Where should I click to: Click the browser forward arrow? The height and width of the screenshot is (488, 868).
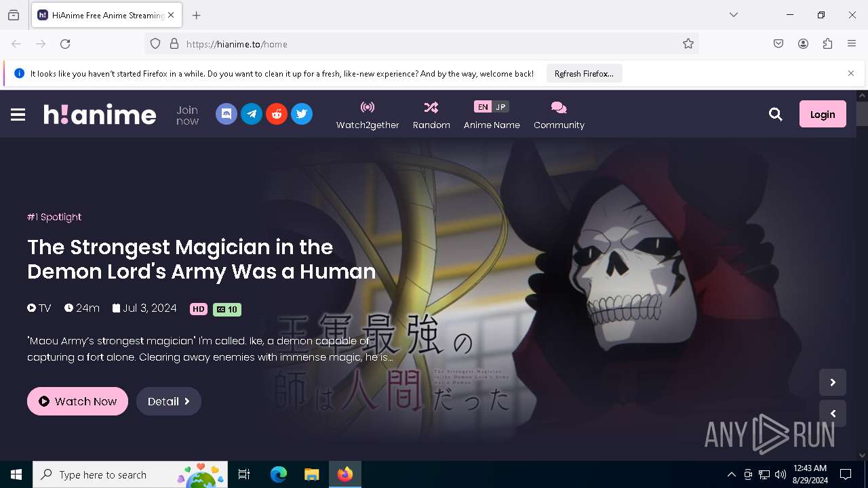pyautogui.click(x=41, y=44)
